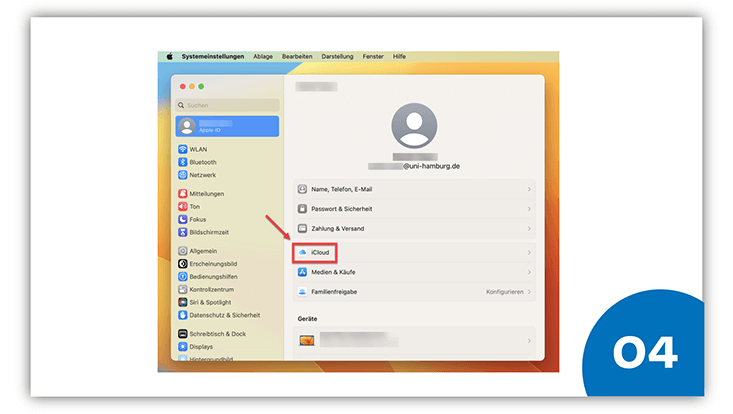Expand chevron on Medien & Käufe row
The height and width of the screenshot is (414, 733).
529,272
